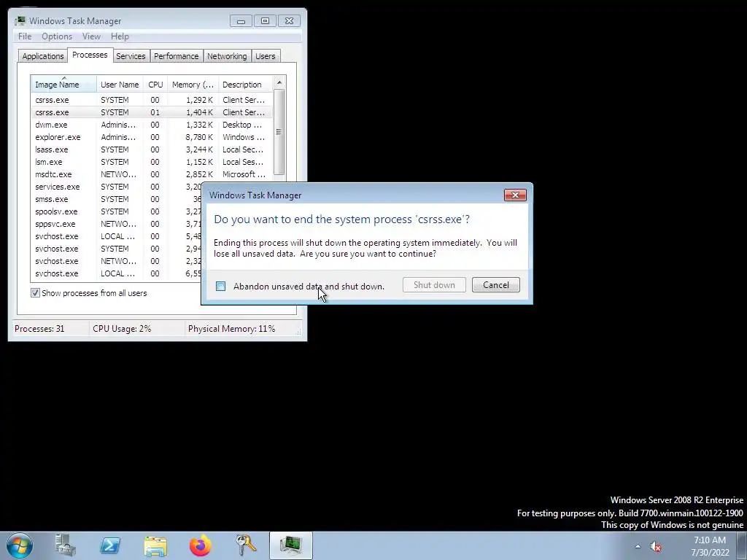Close the Windows Task Manager window
Image resolution: width=747 pixels, height=560 pixels.
coord(289,21)
